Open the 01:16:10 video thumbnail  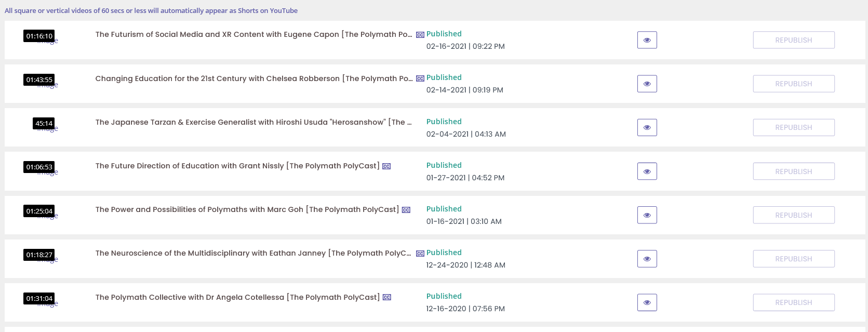(40, 36)
